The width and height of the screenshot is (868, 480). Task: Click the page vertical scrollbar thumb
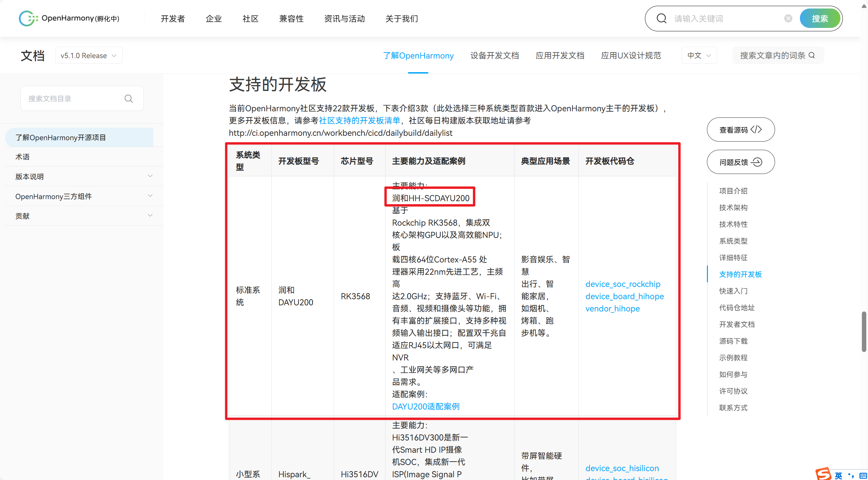pyautogui.click(x=864, y=331)
